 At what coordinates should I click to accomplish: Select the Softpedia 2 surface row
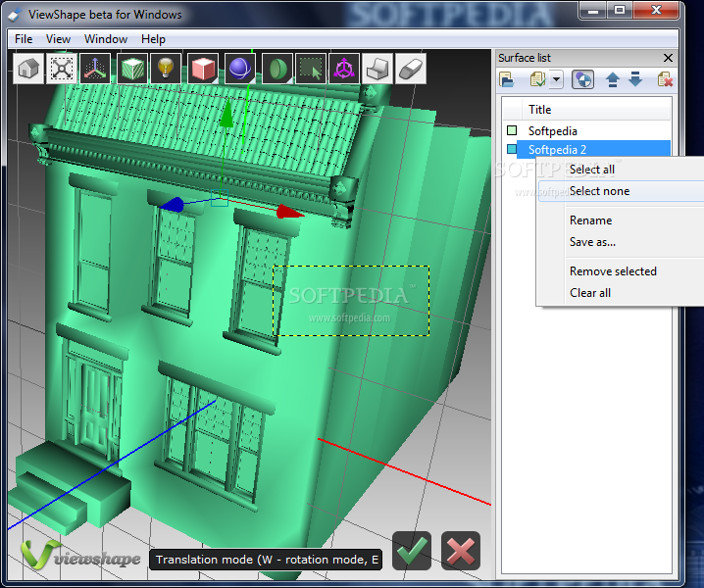[586, 149]
